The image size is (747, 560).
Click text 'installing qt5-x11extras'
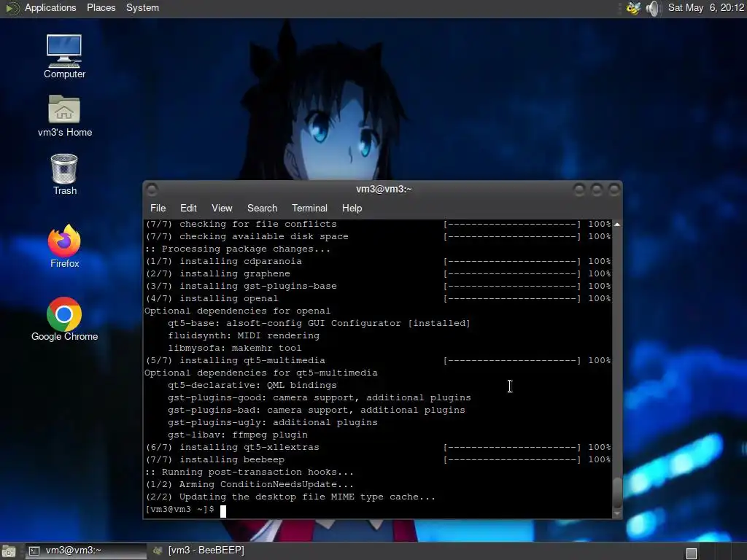[x=249, y=447]
